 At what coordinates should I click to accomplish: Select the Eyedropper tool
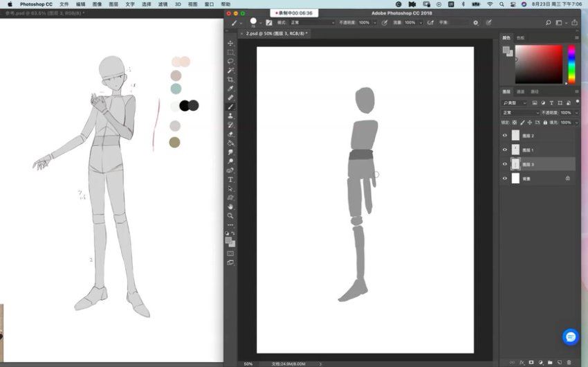click(x=230, y=89)
